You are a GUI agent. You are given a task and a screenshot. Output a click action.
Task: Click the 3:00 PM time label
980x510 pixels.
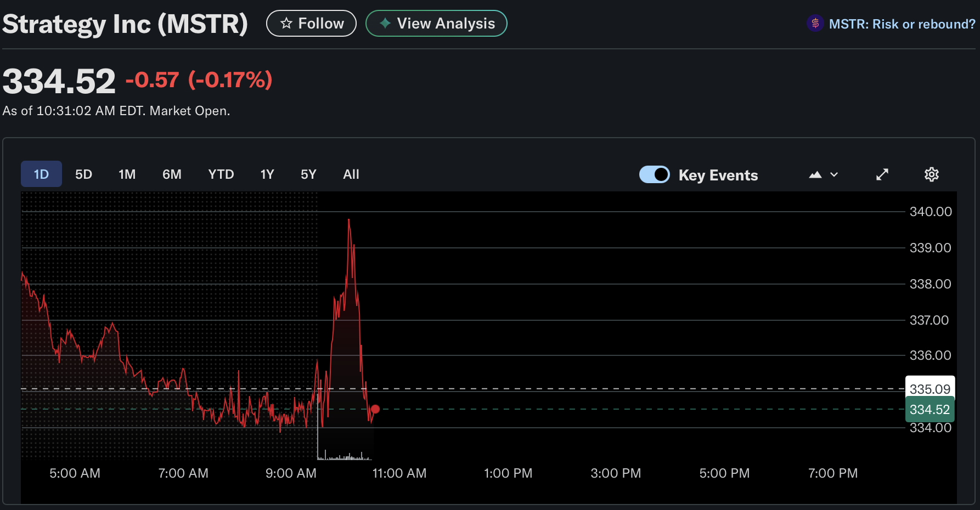(616, 473)
